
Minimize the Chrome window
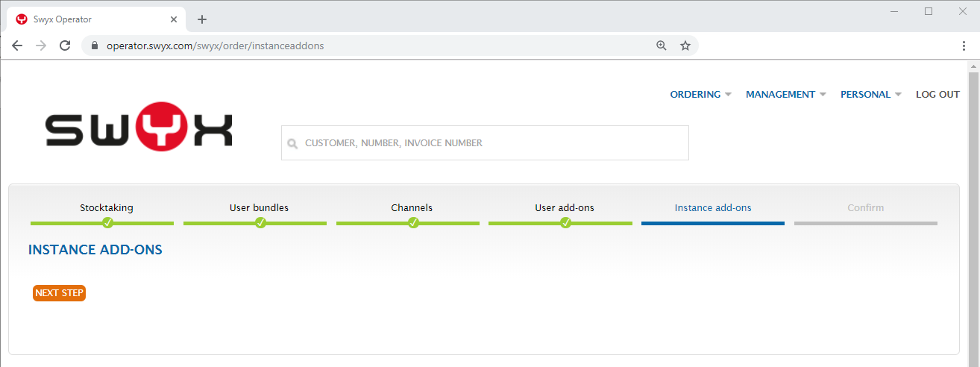tap(894, 11)
